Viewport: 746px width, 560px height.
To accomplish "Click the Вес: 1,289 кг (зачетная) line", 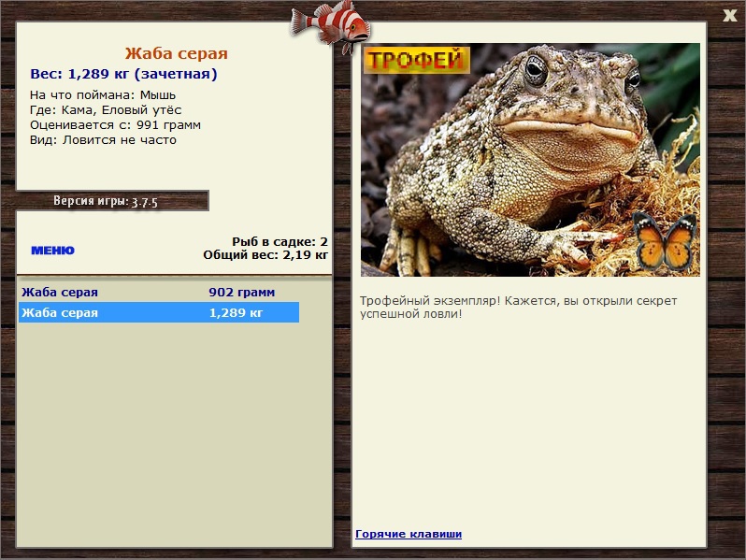I will [x=123, y=74].
